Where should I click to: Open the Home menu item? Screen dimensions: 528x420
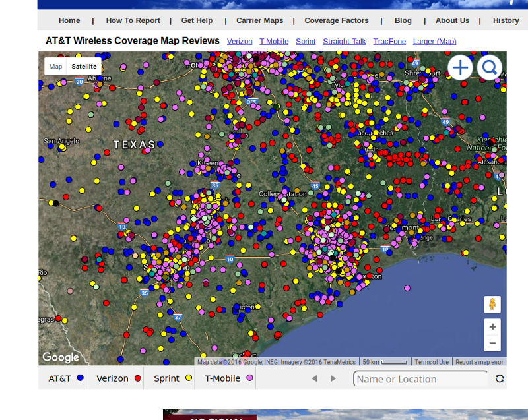(69, 20)
